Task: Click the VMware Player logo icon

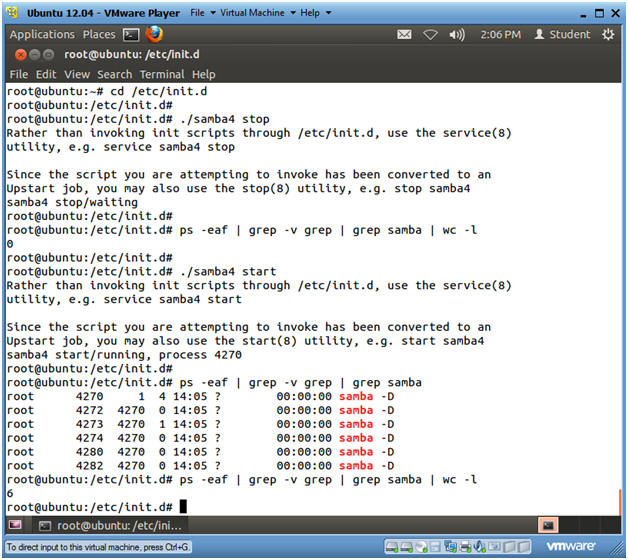Action: [x=12, y=13]
